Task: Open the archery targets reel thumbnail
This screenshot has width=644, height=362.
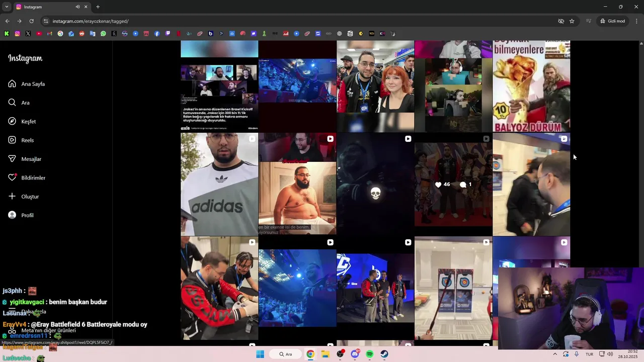Action: [453, 288]
